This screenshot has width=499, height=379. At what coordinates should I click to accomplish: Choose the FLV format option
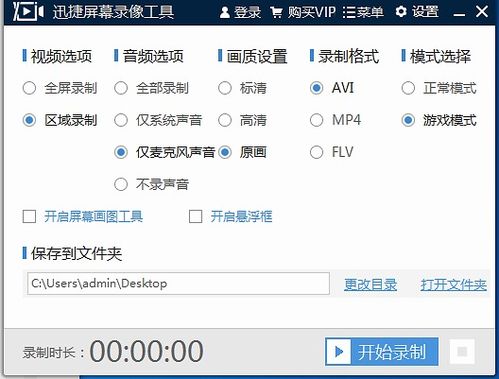pos(316,152)
